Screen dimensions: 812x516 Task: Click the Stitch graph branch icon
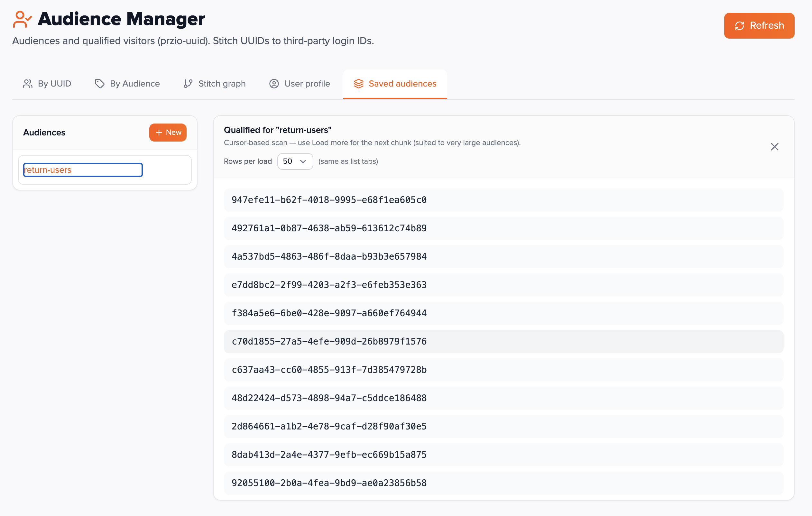pos(188,84)
